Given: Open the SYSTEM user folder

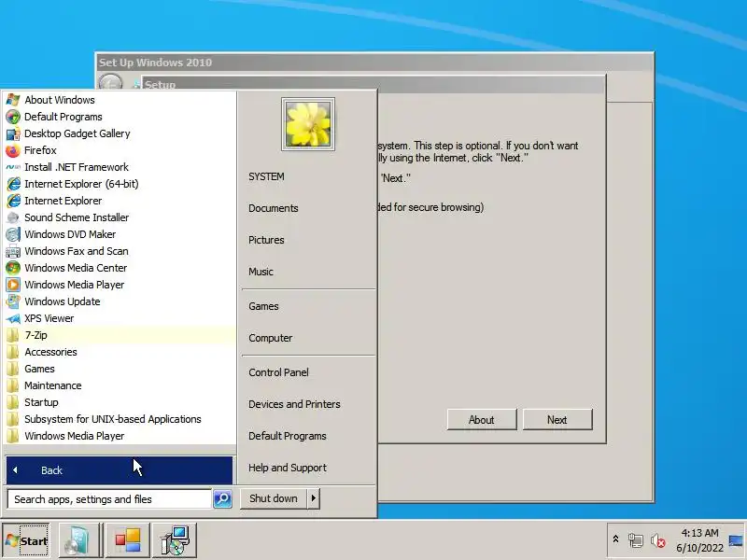Looking at the screenshot, I should coord(266,176).
